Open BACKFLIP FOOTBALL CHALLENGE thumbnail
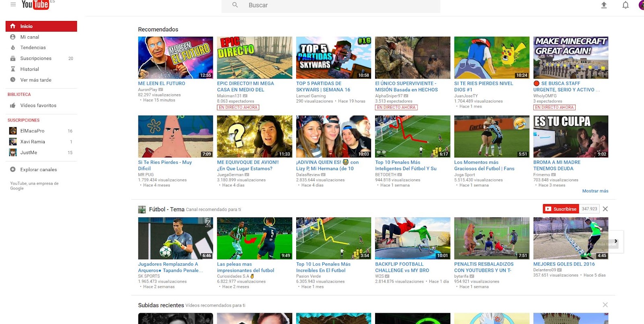This screenshot has height=324, width=644. (413, 238)
